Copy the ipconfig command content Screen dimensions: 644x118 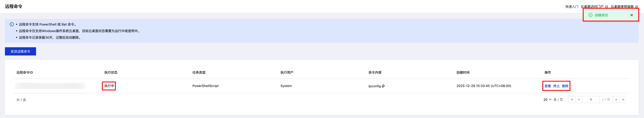tap(383, 86)
